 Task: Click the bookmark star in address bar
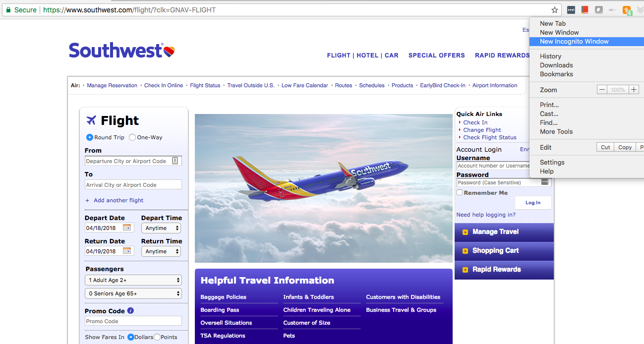pos(555,10)
